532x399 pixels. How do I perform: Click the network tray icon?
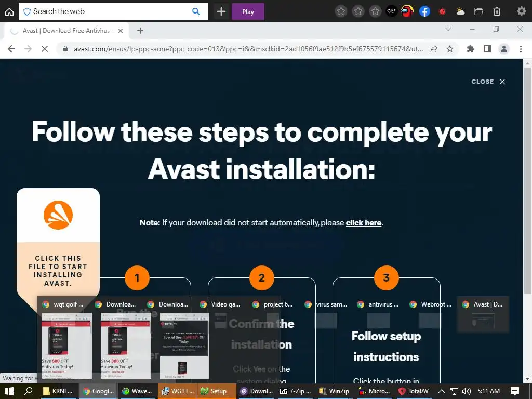click(454, 391)
